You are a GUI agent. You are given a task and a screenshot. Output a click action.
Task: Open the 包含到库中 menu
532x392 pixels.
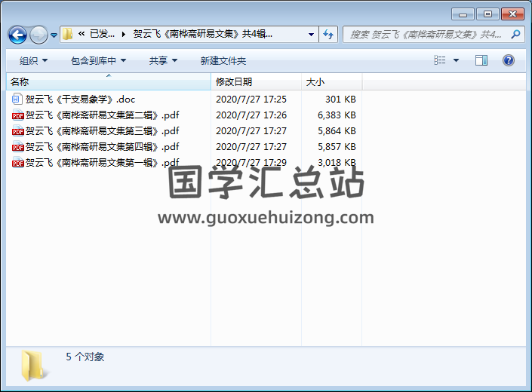tap(98, 60)
